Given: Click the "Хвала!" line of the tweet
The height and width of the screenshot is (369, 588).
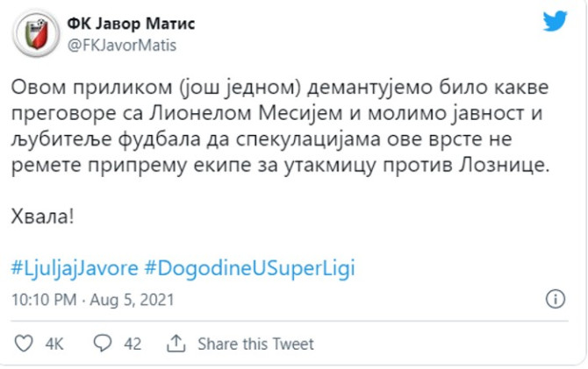Looking at the screenshot, I should click(44, 214).
